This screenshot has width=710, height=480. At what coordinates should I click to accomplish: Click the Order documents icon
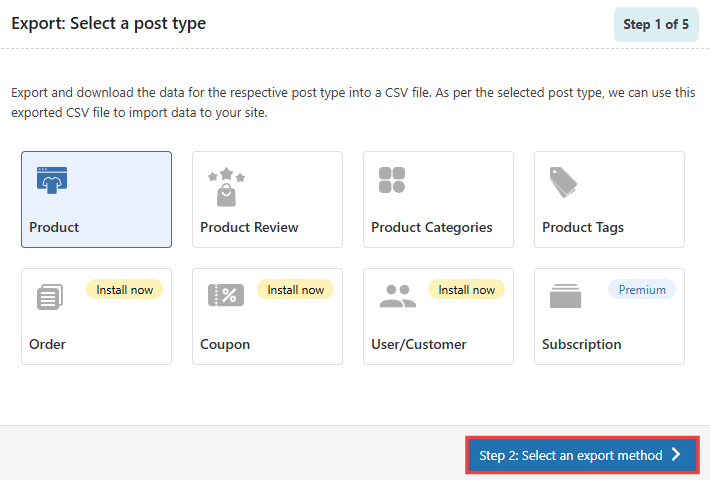pyautogui.click(x=49, y=297)
